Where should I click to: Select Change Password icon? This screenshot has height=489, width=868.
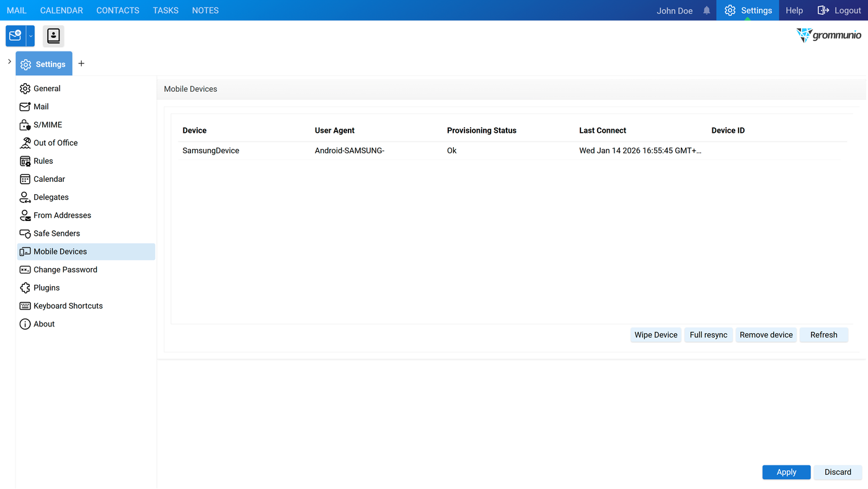click(25, 269)
